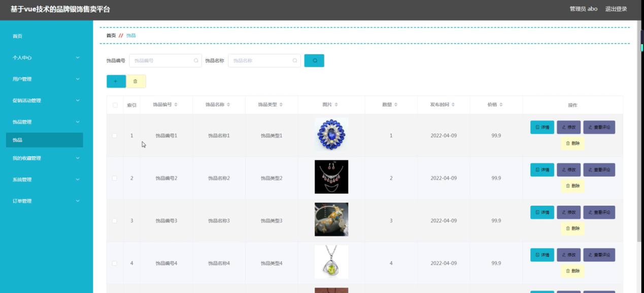
Task: Click 删除 for row 饰品编号2
Action: coord(572,186)
